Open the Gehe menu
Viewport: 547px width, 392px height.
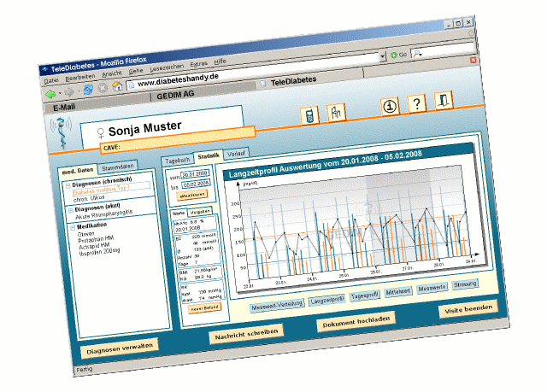coord(136,71)
